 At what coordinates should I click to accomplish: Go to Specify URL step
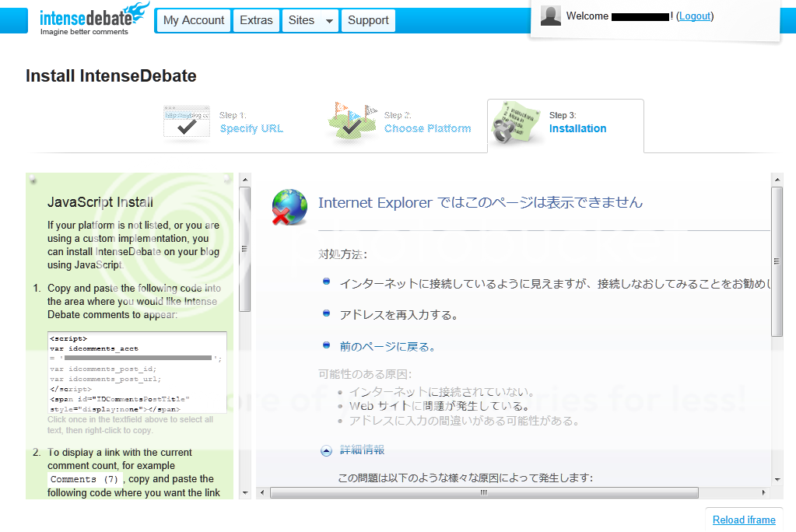point(252,128)
